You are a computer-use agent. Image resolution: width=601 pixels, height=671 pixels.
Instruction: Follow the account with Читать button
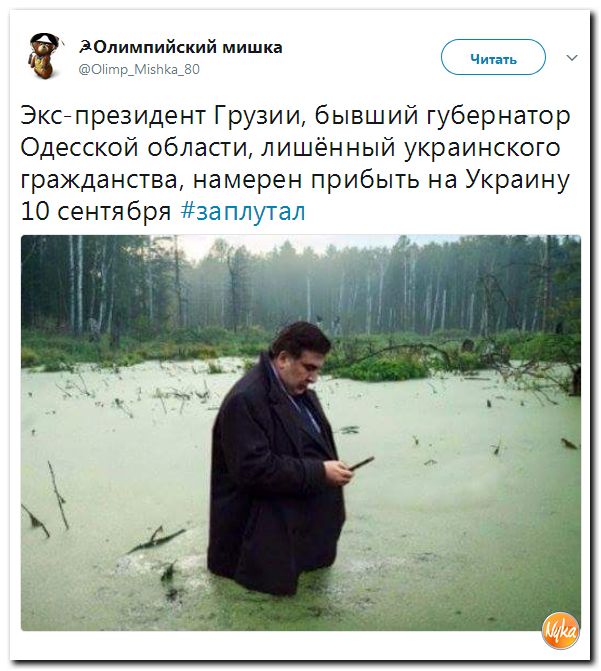493,57
